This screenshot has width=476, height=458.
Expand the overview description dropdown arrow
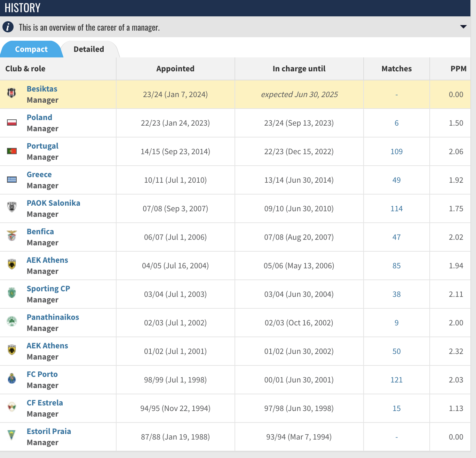point(463,27)
